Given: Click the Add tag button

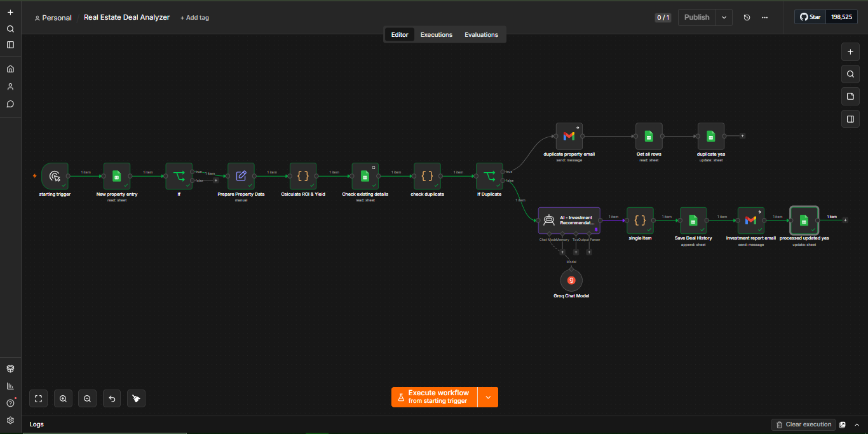Looking at the screenshot, I should point(194,18).
